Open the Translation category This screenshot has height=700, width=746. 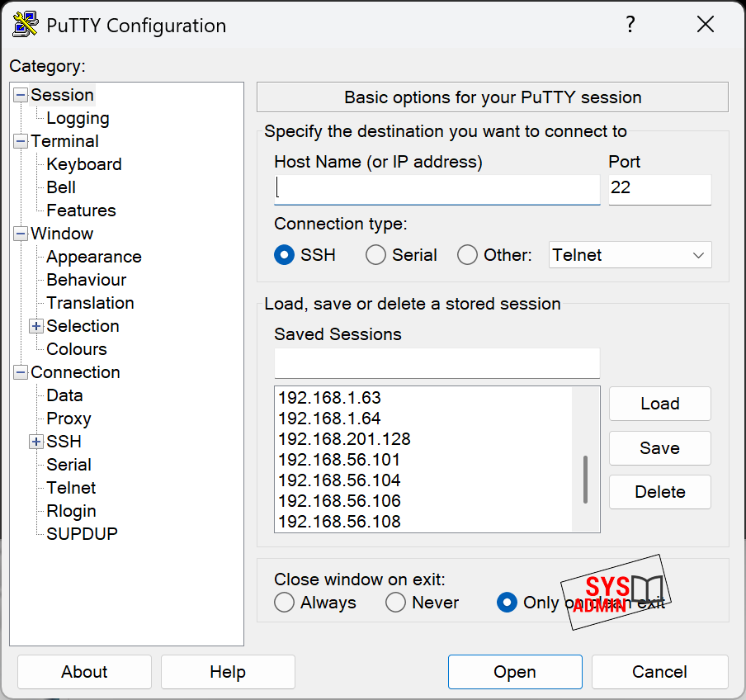pyautogui.click(x=91, y=303)
